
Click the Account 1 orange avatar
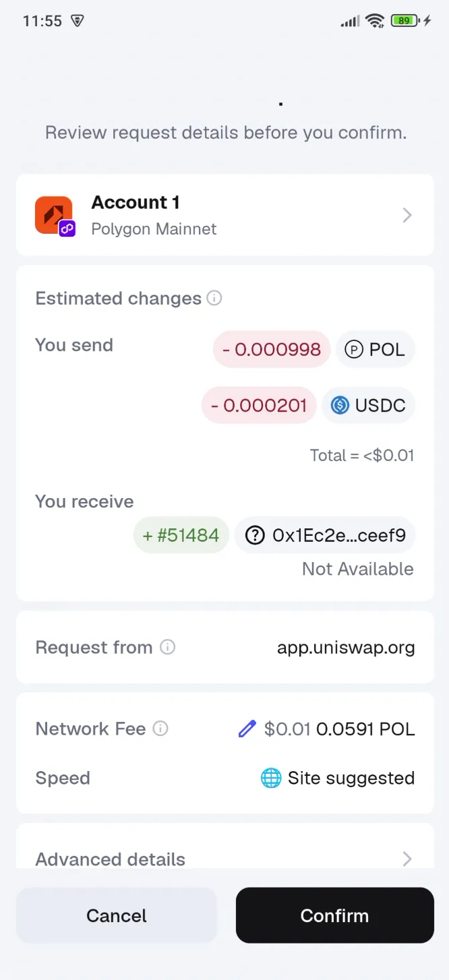(x=53, y=212)
